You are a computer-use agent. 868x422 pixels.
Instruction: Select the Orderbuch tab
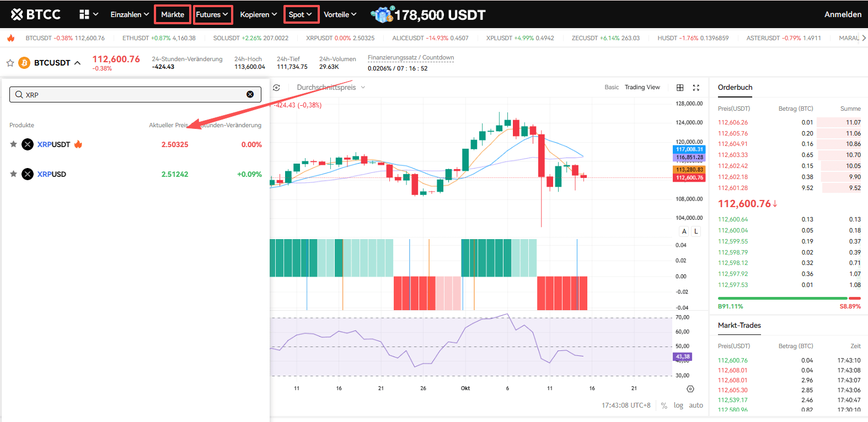735,87
